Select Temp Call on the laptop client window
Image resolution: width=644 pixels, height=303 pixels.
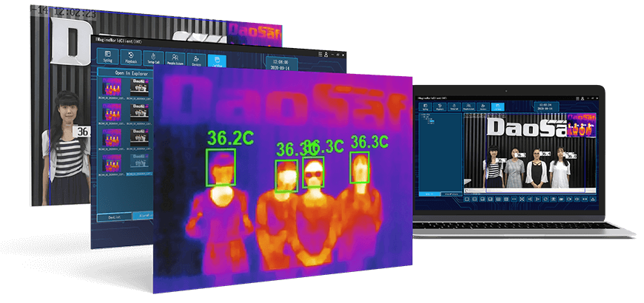tap(455, 107)
